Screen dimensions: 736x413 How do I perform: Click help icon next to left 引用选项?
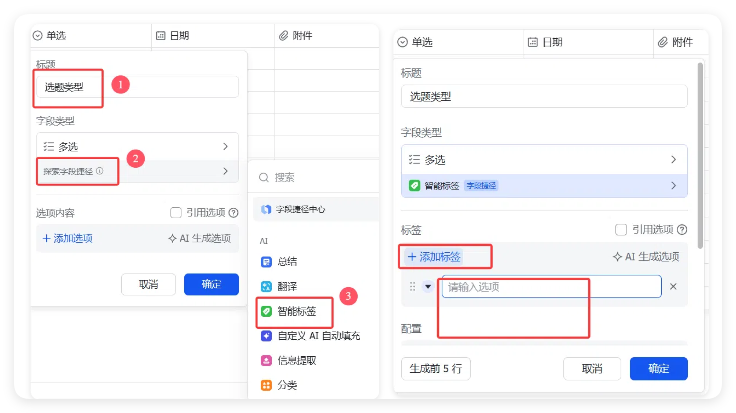coord(233,213)
